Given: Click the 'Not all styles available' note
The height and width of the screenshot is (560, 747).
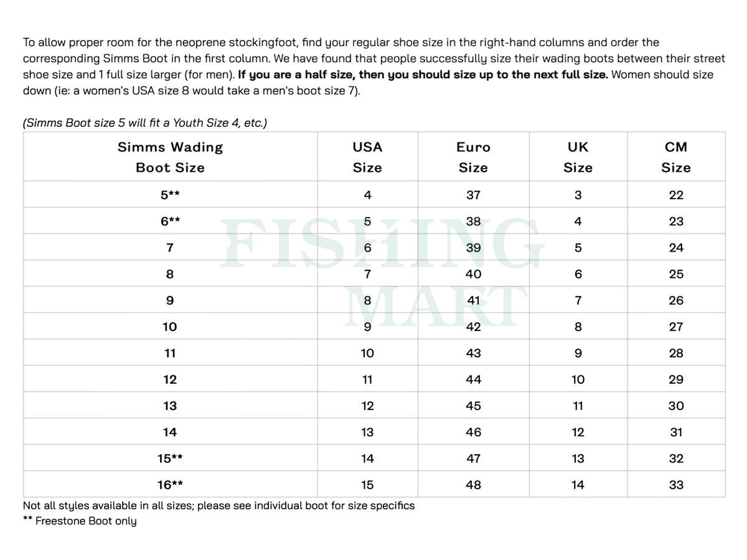Looking at the screenshot, I should [x=218, y=505].
